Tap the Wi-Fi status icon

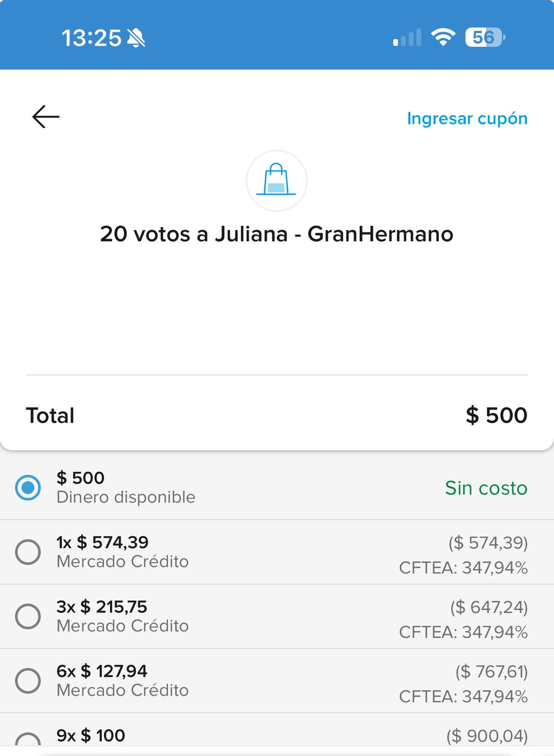443,37
